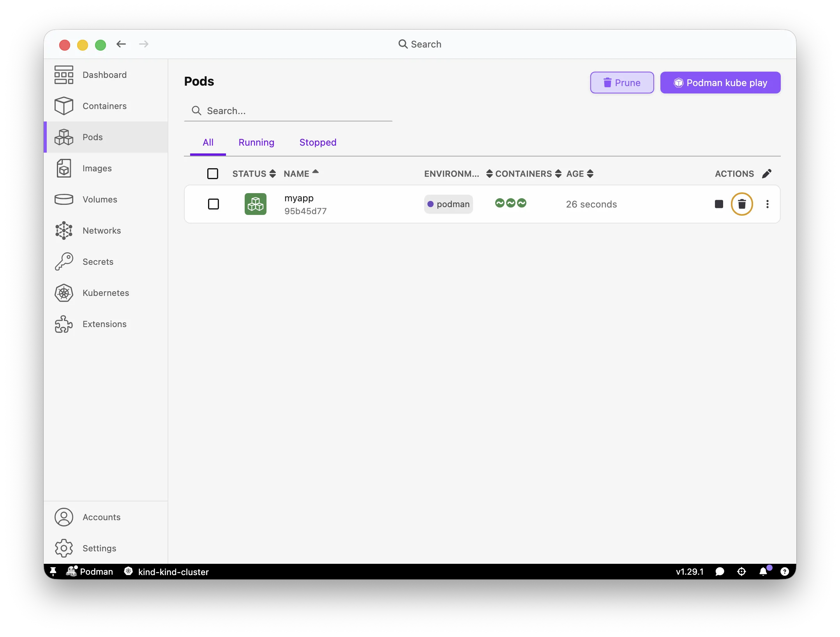Select Pods in the sidebar
This screenshot has height=637, width=840.
point(105,137)
